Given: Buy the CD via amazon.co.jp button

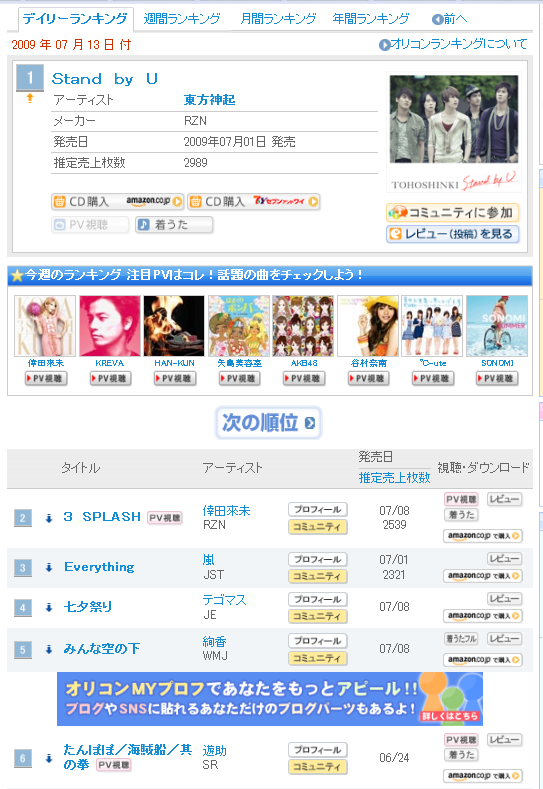Looking at the screenshot, I should point(118,201).
